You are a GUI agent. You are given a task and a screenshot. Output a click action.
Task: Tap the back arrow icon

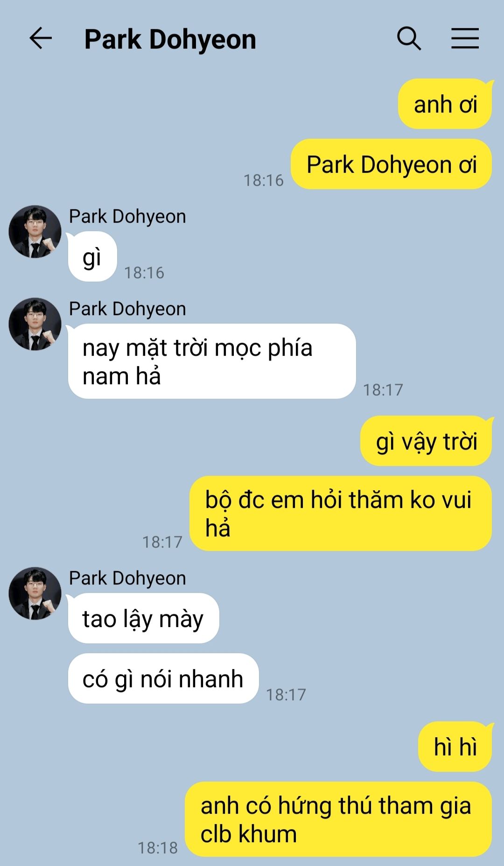(41, 38)
